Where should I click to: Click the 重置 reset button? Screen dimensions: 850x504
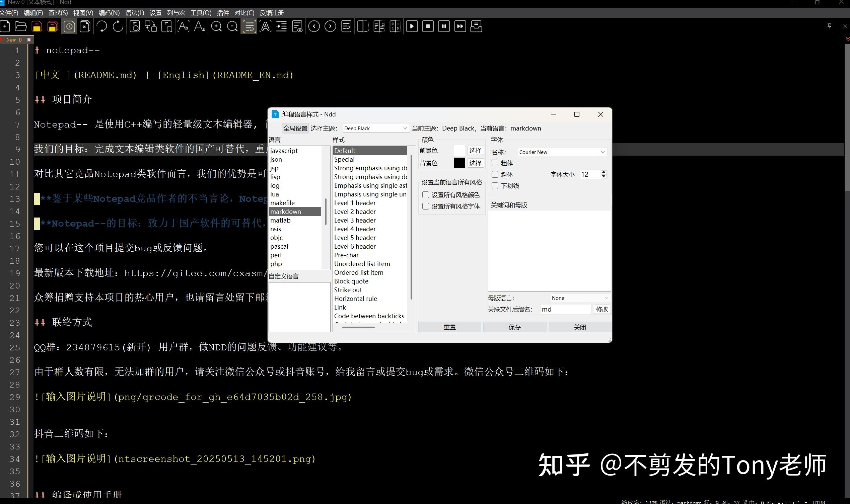pyautogui.click(x=450, y=327)
